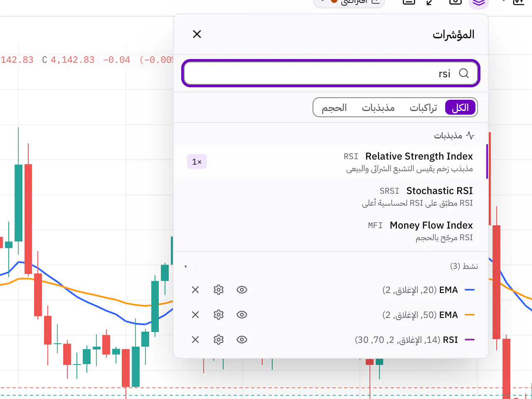Click the orange line swatch for EMA 50
Viewport: 532px width, 399px height.
pyautogui.click(x=470, y=315)
